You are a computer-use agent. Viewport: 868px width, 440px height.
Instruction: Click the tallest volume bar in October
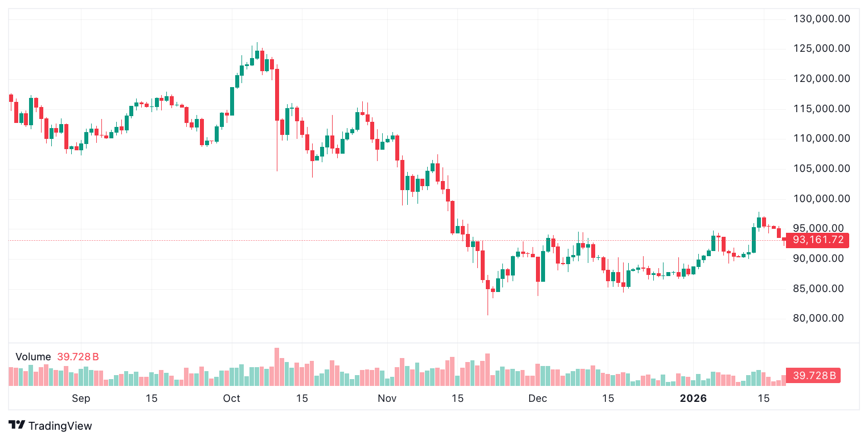click(x=277, y=367)
